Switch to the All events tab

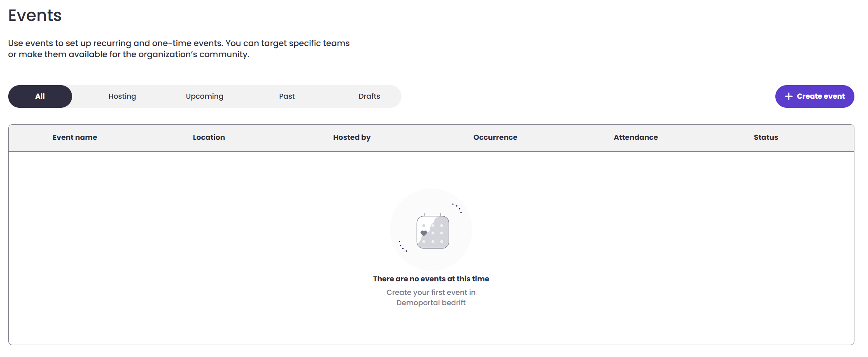tap(40, 96)
